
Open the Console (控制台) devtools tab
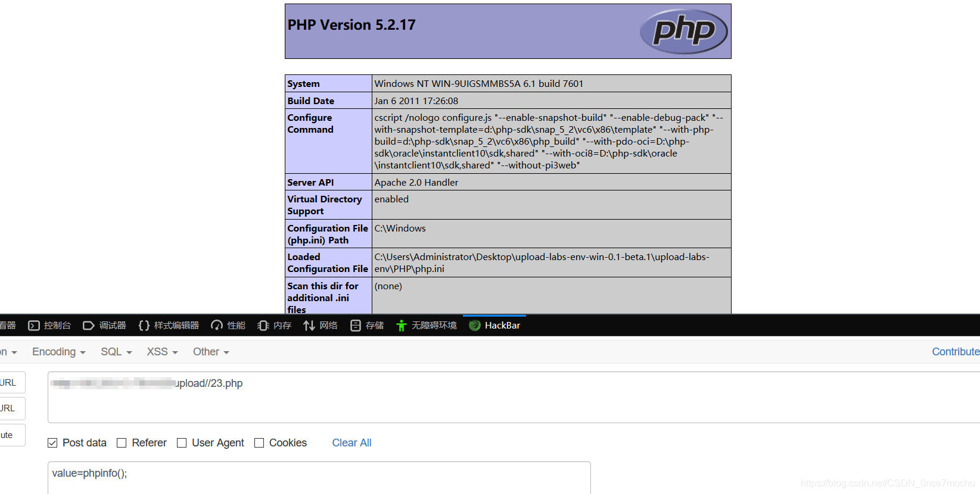tap(49, 326)
